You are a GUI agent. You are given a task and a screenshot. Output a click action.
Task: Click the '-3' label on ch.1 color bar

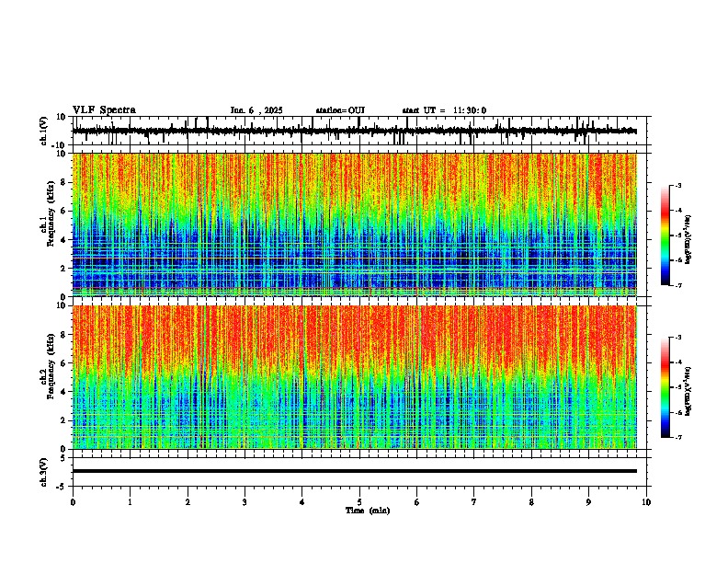[678, 185]
